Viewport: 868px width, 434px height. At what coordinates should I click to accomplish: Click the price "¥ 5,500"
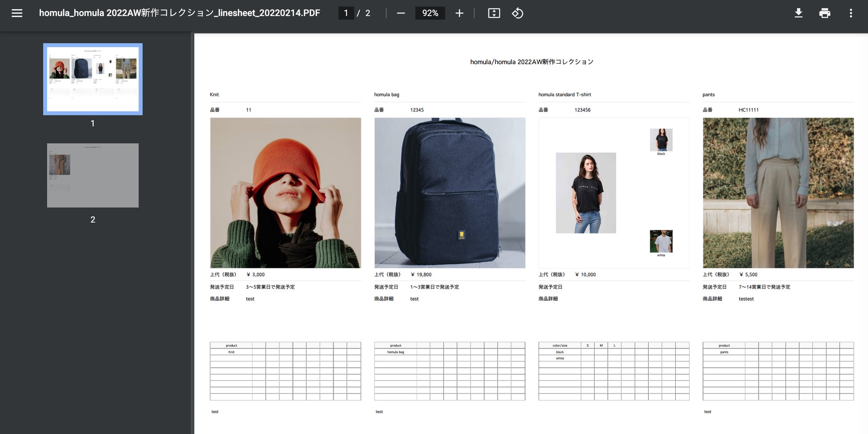(748, 274)
